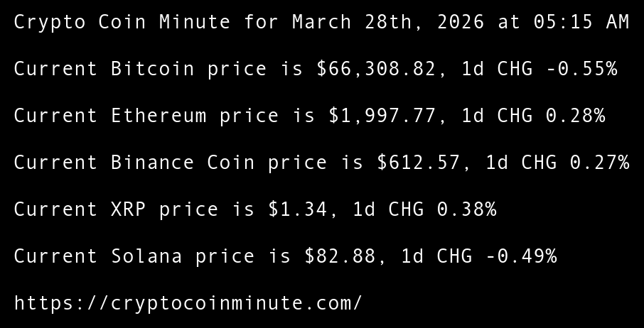The width and height of the screenshot is (644, 328).
Task: Click the XRP name
Action: point(128,209)
